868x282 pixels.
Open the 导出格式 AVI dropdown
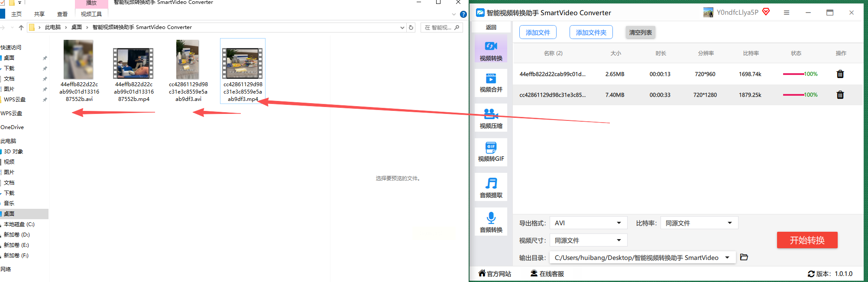588,223
